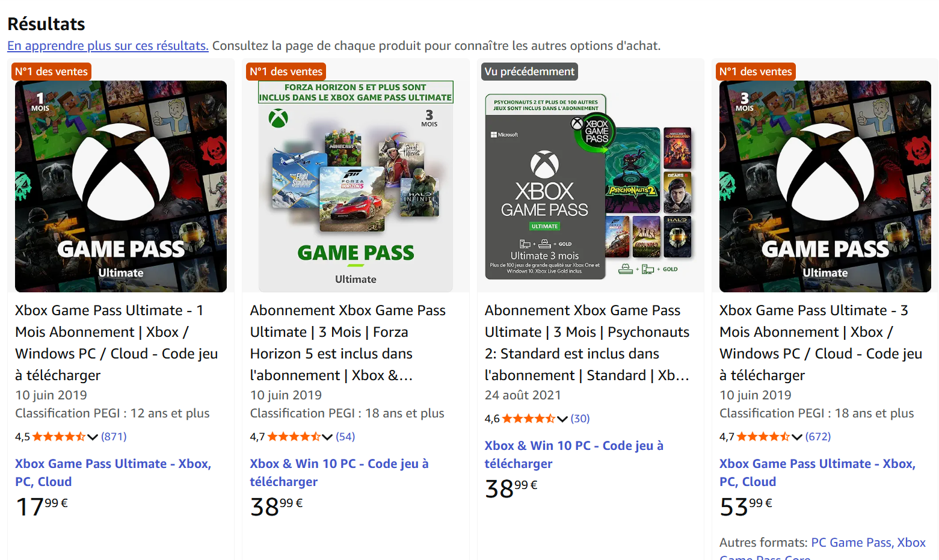Click the star rating icons for 871 reviews
This screenshot has height=560, width=939.
pyautogui.click(x=59, y=437)
